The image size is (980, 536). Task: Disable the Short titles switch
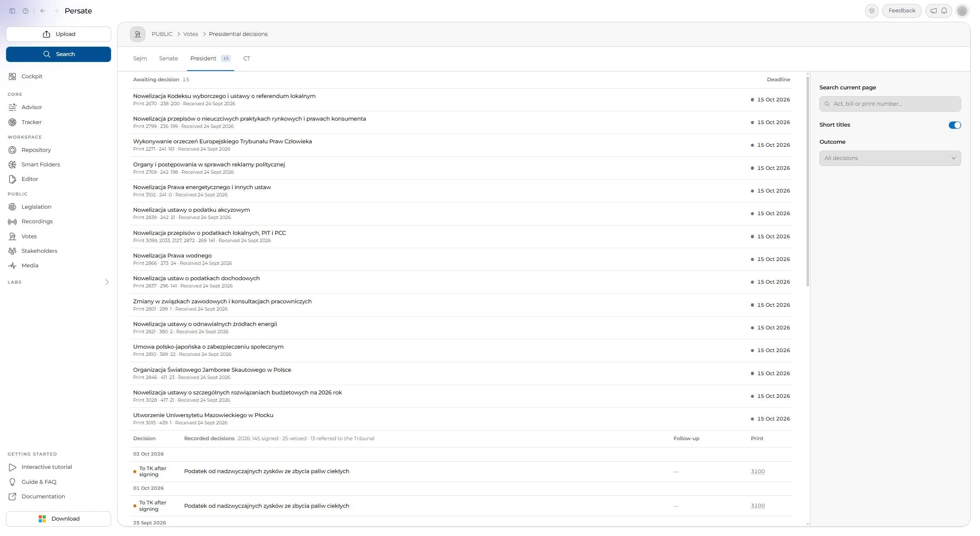click(954, 125)
